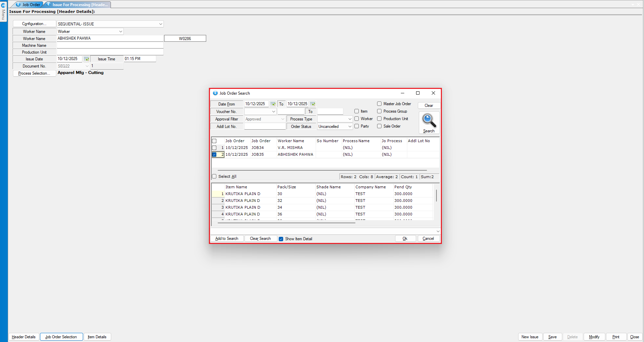Click the item list vertical scrollbar
Image resolution: width=644 pixels, height=342 pixels.
[436, 196]
